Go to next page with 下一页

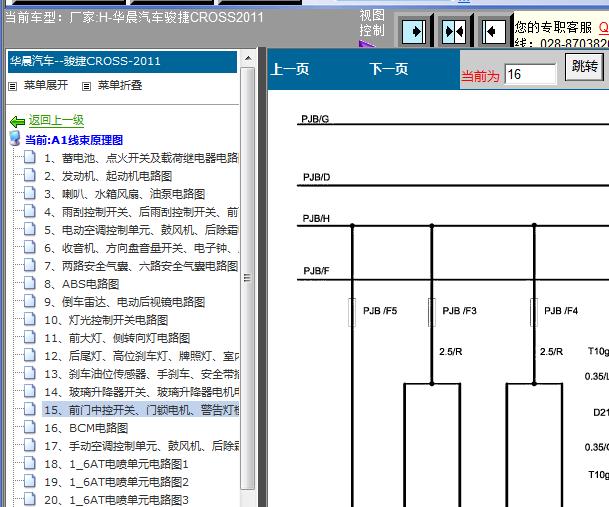click(389, 70)
